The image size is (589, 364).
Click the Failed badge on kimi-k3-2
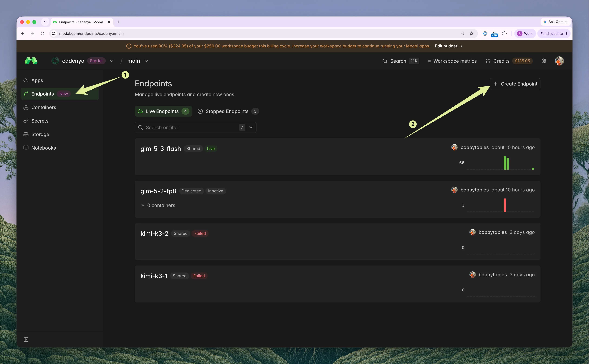click(x=200, y=233)
